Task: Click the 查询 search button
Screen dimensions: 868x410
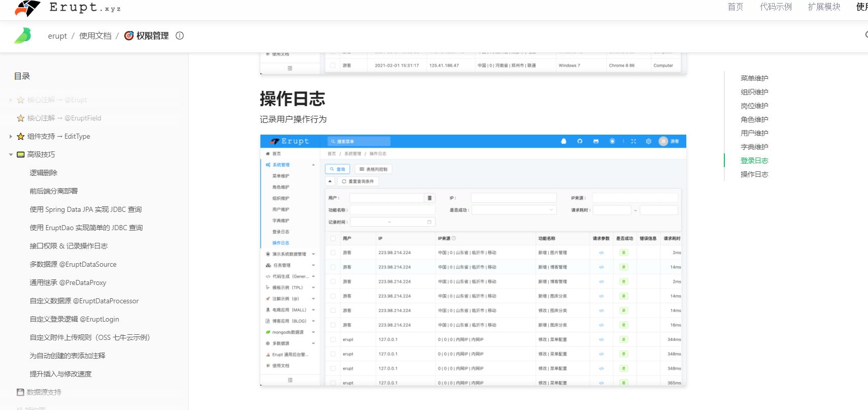Action: [338, 169]
